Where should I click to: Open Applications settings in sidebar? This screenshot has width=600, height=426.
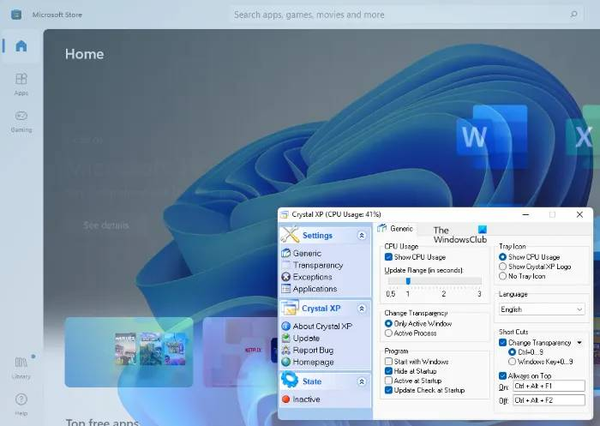click(x=315, y=289)
